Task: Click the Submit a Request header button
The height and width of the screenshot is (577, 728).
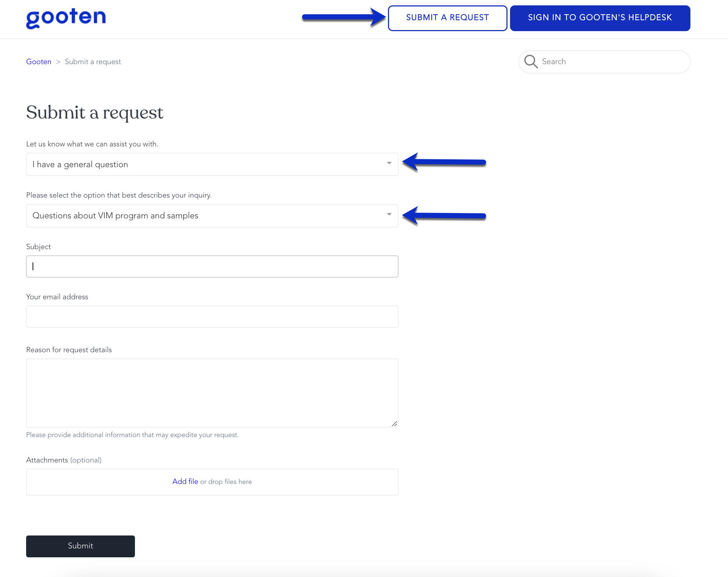Action: tap(447, 18)
